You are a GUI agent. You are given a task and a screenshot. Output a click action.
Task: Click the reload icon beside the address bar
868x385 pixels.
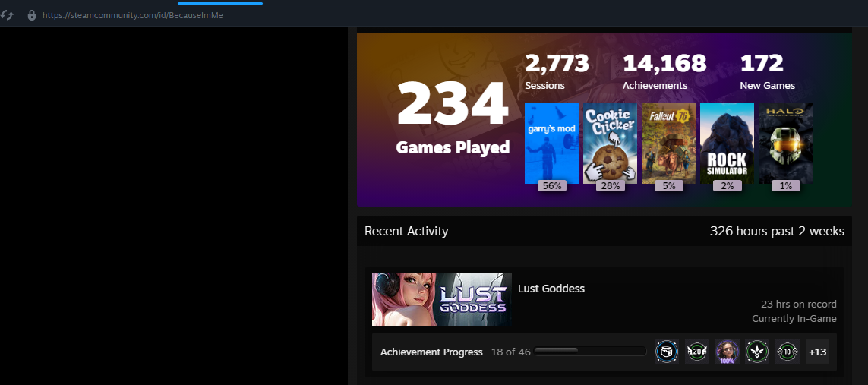click(x=5, y=15)
